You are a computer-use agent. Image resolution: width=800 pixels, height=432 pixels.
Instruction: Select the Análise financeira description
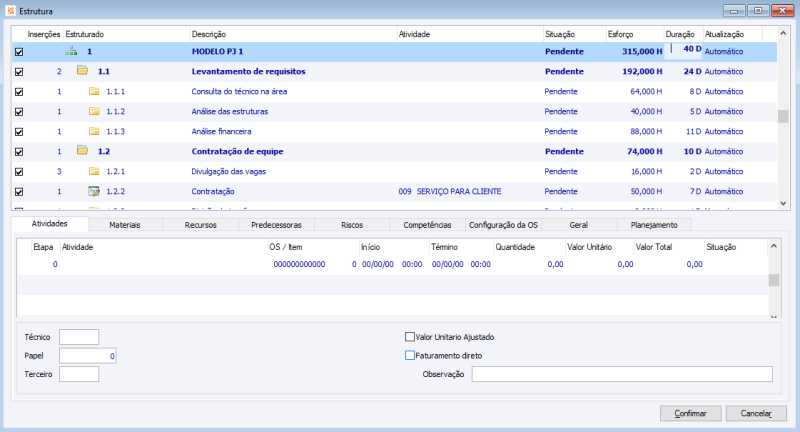click(x=221, y=132)
